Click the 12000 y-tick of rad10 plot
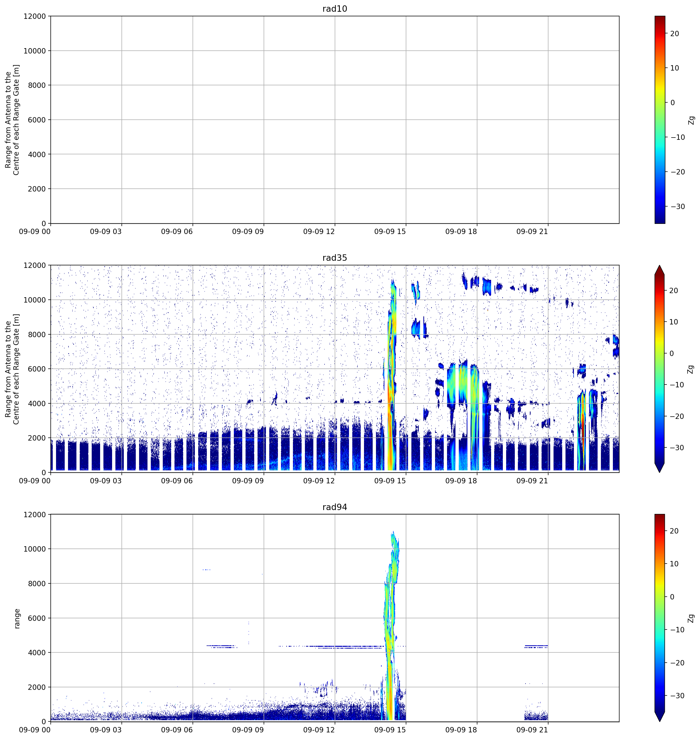 35,16
